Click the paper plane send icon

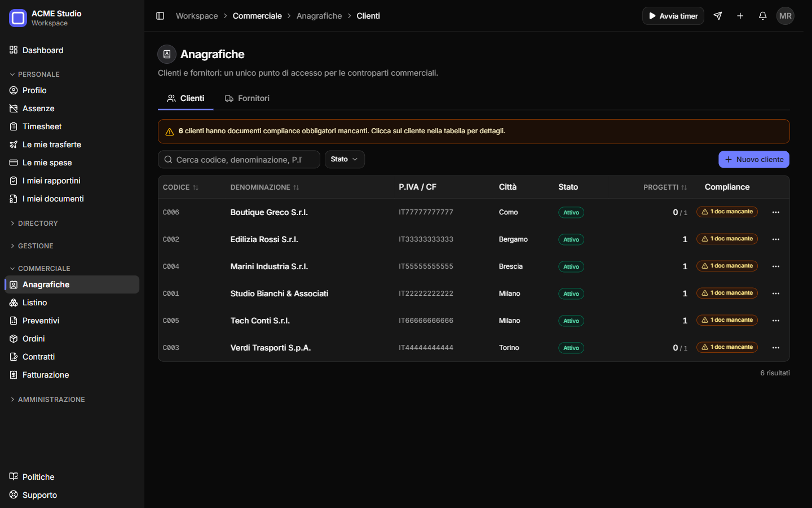point(718,16)
